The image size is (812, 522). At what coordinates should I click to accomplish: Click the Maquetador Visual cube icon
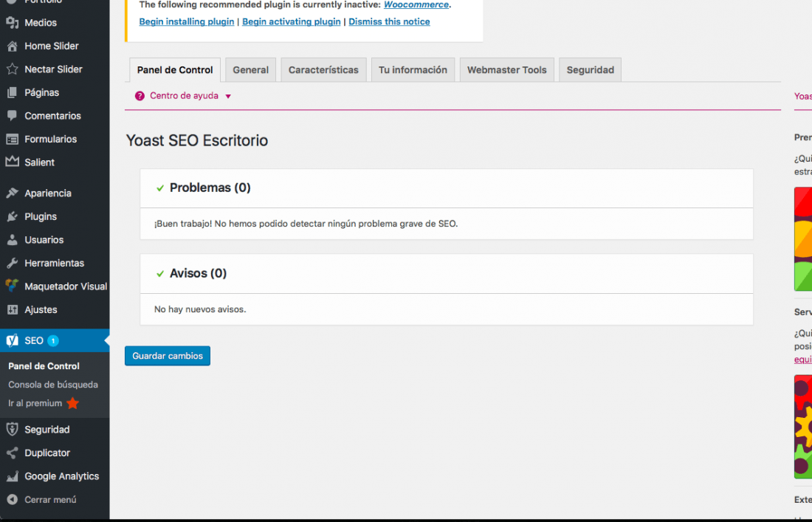pyautogui.click(x=13, y=286)
